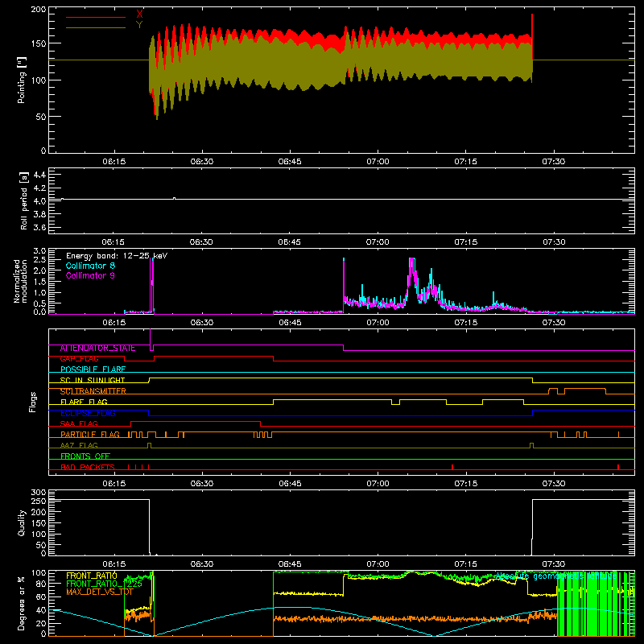Click 07:30 time label below Flags plot

coord(554,484)
